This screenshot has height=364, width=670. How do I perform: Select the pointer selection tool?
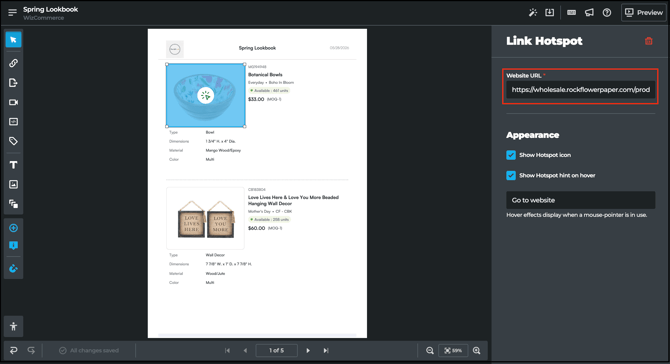[13, 40]
